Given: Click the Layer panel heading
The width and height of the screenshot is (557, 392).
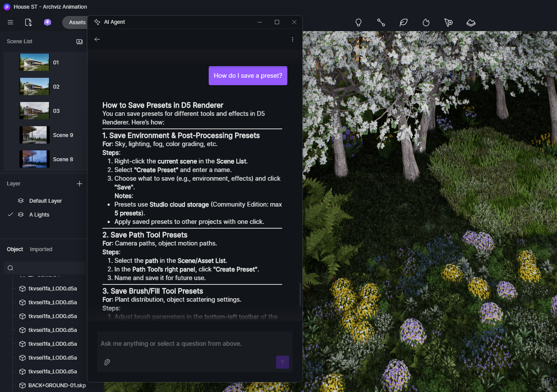Looking at the screenshot, I should point(14,184).
